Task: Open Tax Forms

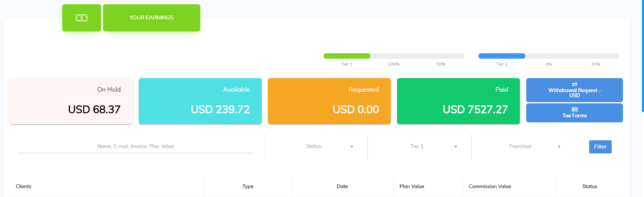Action: tap(574, 115)
